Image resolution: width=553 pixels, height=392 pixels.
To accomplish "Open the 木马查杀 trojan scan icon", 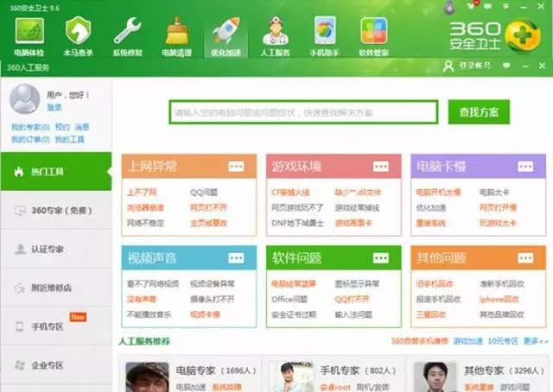I will tap(78, 36).
